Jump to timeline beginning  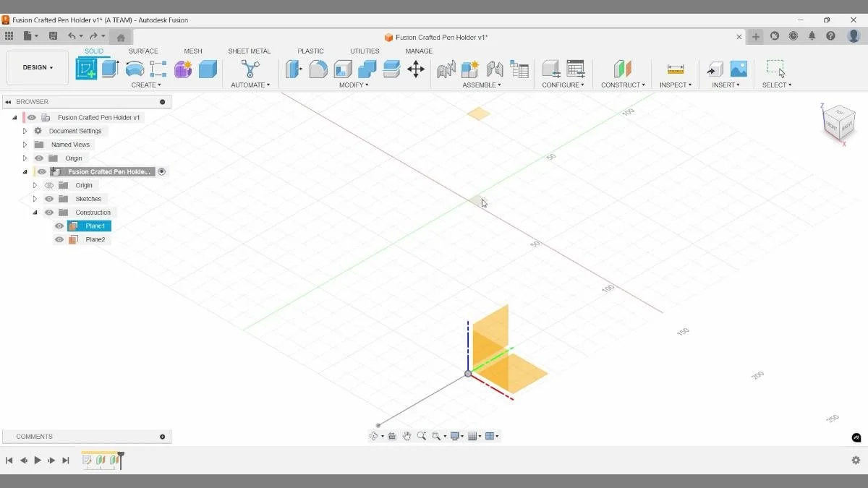[x=9, y=460]
